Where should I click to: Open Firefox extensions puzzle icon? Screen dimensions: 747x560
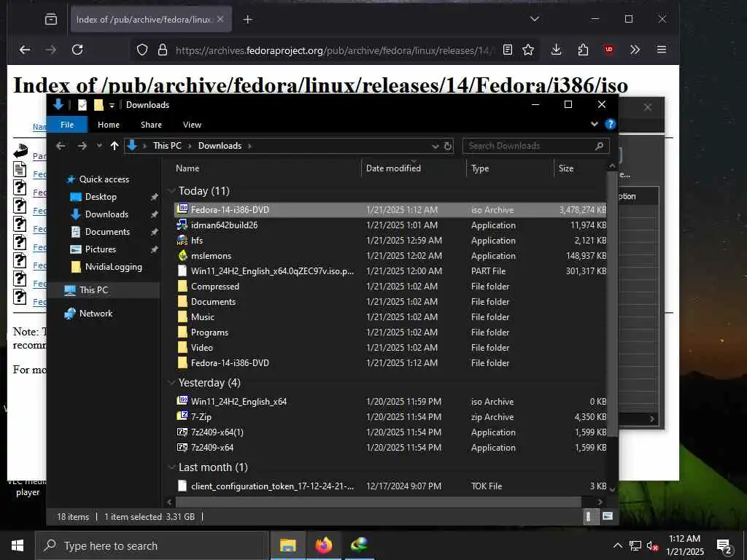click(583, 50)
